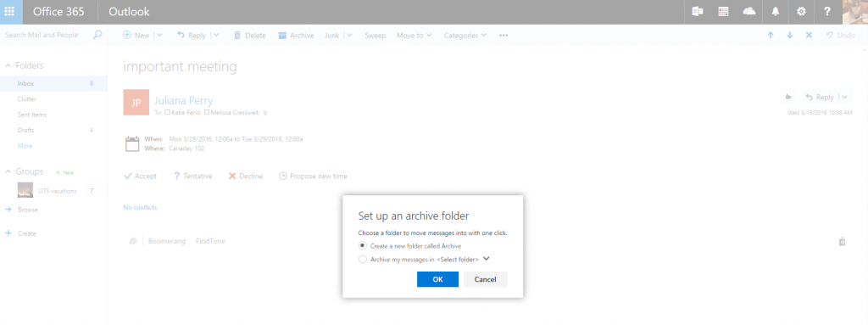Viewport: 868px width, 325px height.
Task: Open the Move to dropdown
Action: [414, 35]
